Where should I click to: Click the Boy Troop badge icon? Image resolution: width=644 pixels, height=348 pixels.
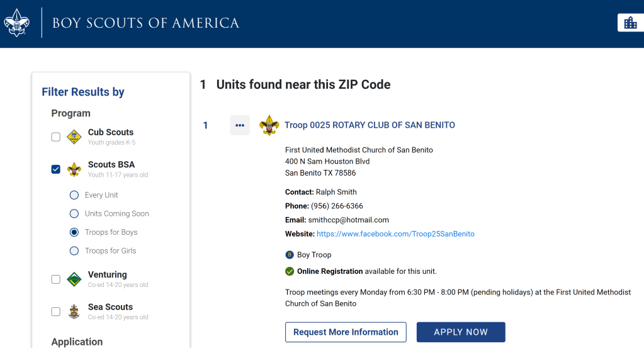(x=290, y=255)
